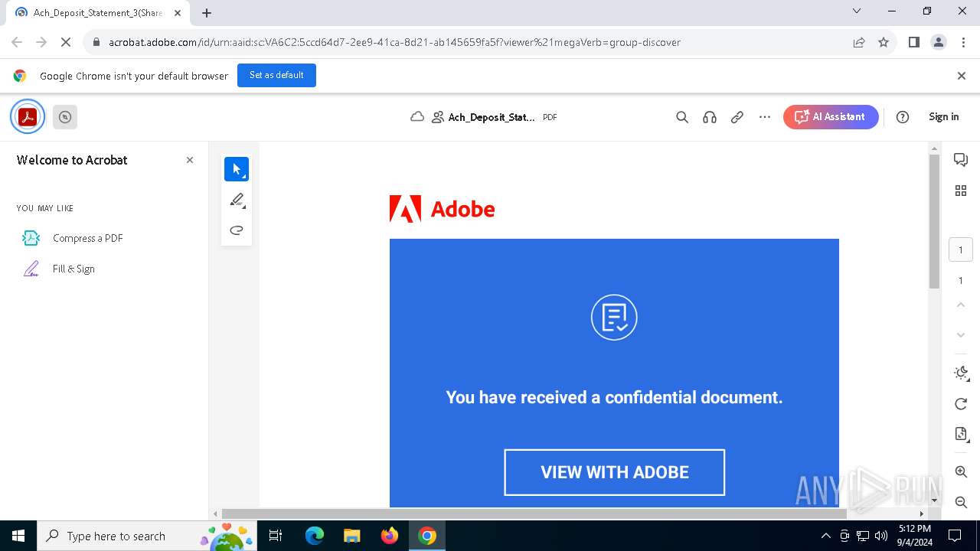Viewport: 980px width, 551px height.
Task: Open Task View on taskbar
Action: coord(276,536)
